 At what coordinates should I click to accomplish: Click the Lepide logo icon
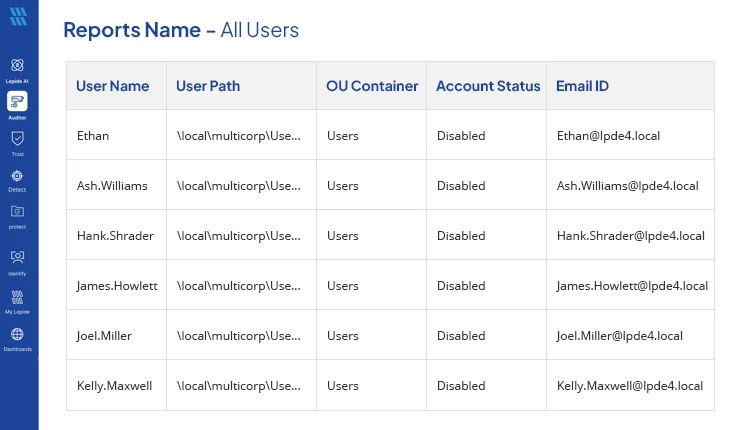coord(18,16)
